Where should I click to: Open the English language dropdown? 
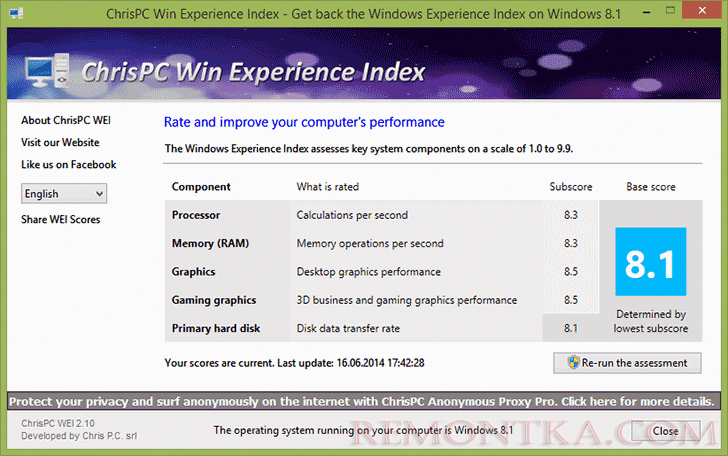(x=64, y=194)
